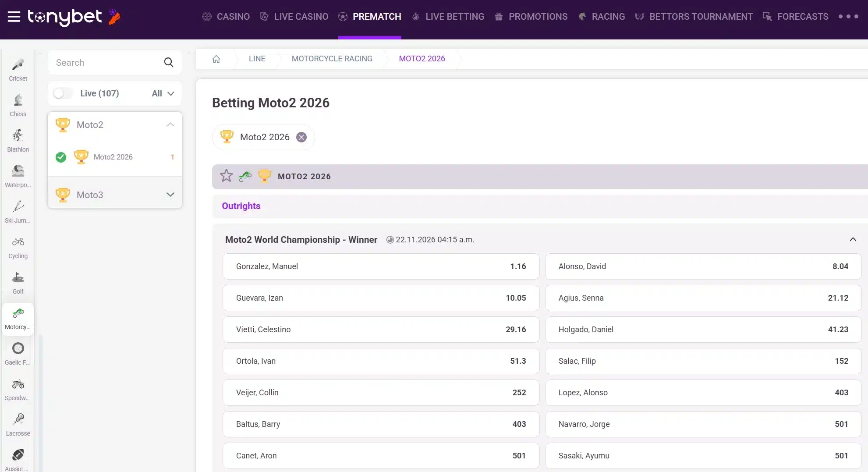Open more navigation options (three dots)
The image size is (868, 472).
tap(848, 17)
